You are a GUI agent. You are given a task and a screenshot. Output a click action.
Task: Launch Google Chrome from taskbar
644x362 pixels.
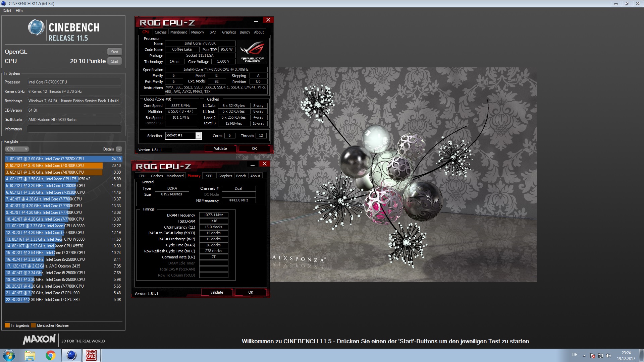point(51,355)
